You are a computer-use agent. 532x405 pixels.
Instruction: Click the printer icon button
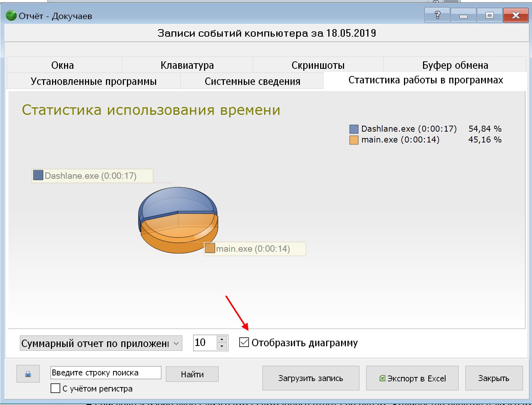(x=28, y=374)
